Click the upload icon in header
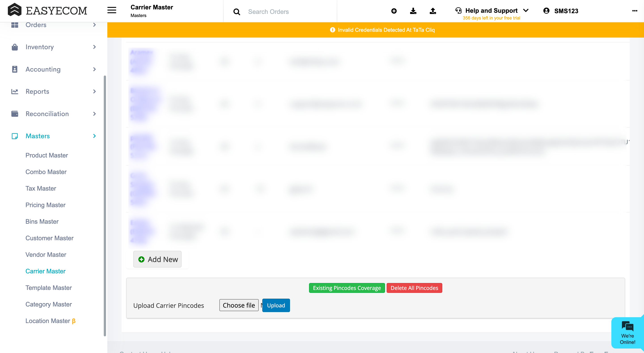This screenshot has width=644, height=353. click(433, 11)
